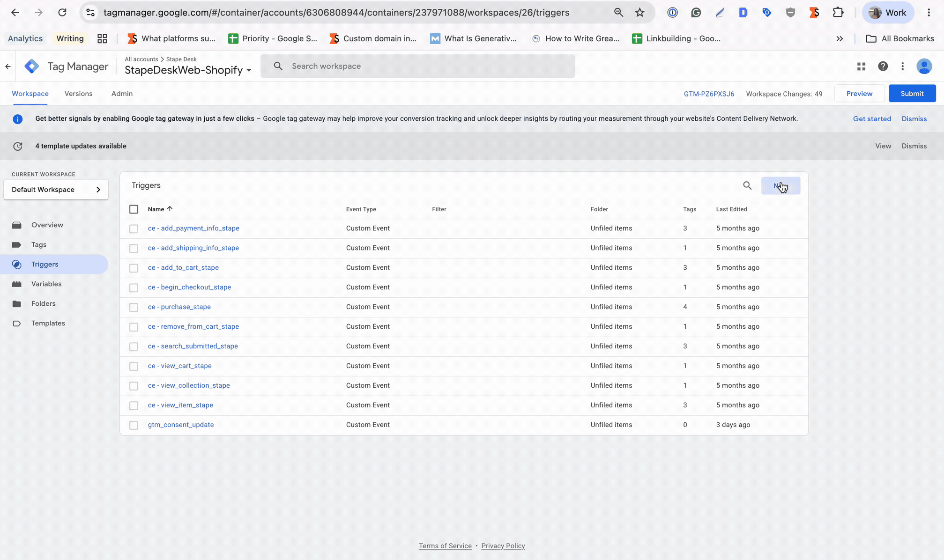Viewport: 944px width, 560px height.
Task: Open the Privacy Policy link
Action: (503, 546)
